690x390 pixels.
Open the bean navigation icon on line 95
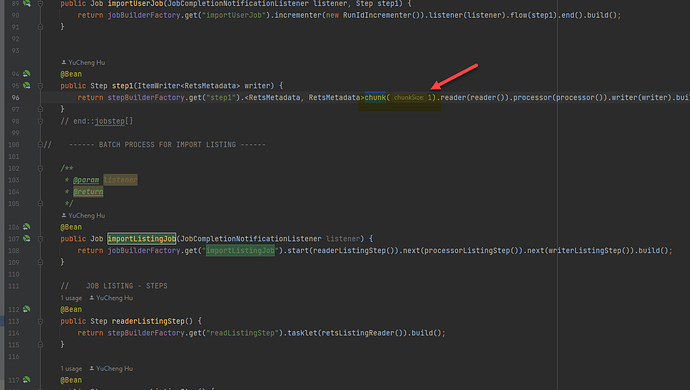pyautogui.click(x=27, y=85)
